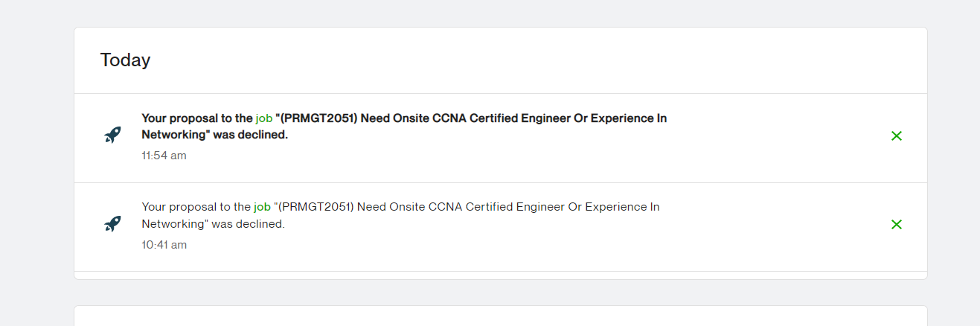Open the "job" link in the 10:41 am notification
Viewport: 980px width, 326px height.
point(262,207)
